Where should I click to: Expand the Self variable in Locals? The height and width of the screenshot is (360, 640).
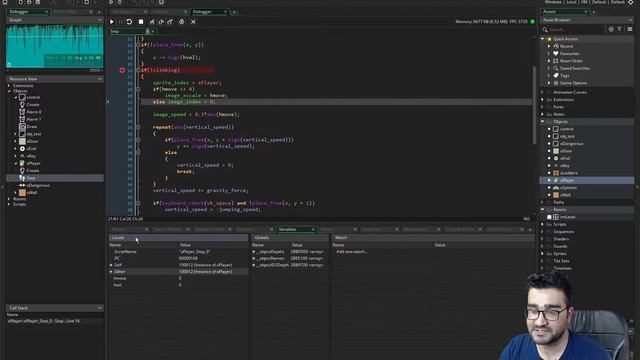coord(111,265)
